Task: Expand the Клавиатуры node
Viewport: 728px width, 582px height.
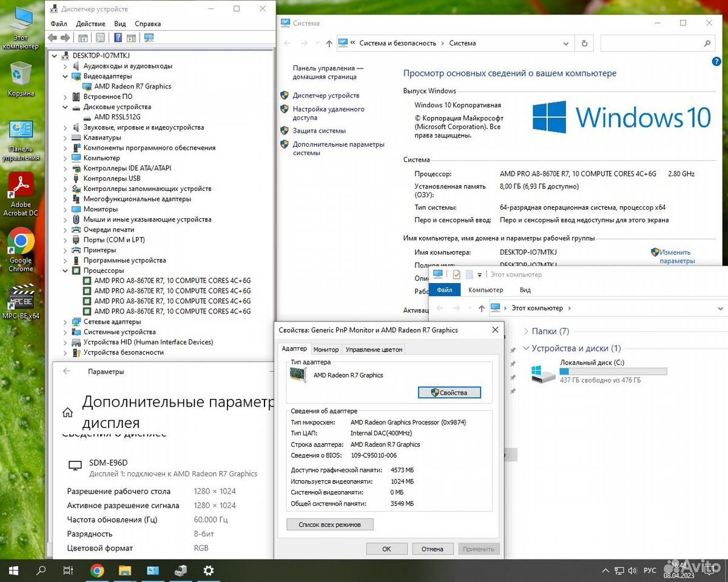Action: (66, 138)
